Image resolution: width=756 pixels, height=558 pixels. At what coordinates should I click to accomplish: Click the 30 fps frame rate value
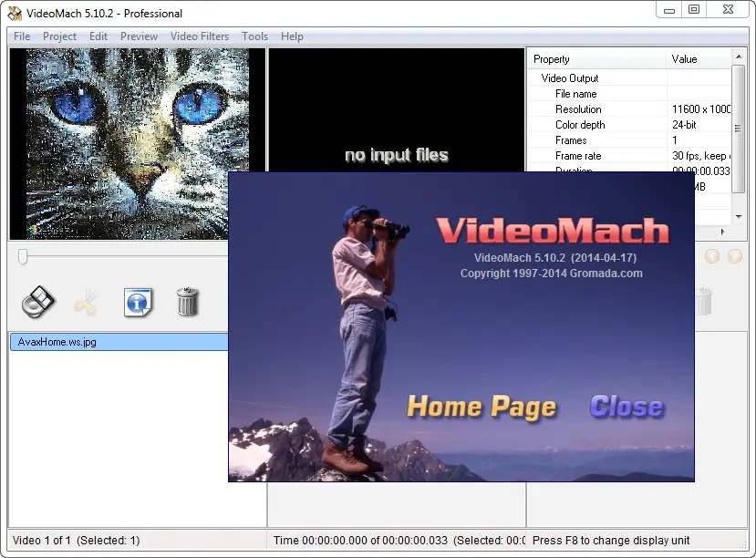[700, 156]
